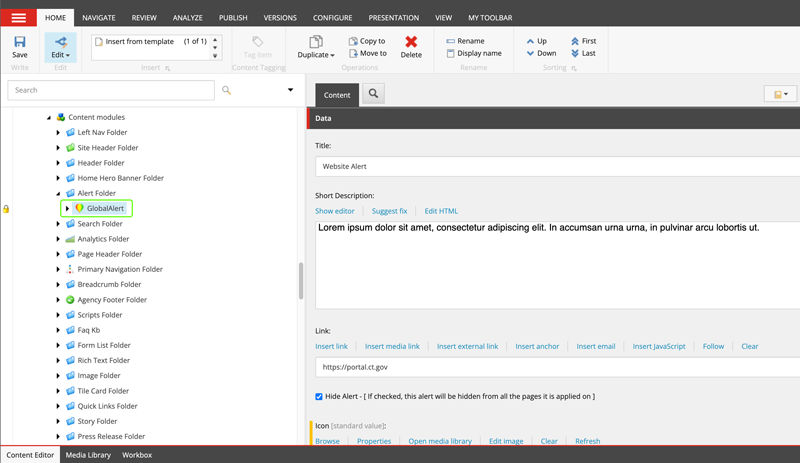Click the Browse link under Icon
Viewport: 800px width, 463px height.
point(328,441)
